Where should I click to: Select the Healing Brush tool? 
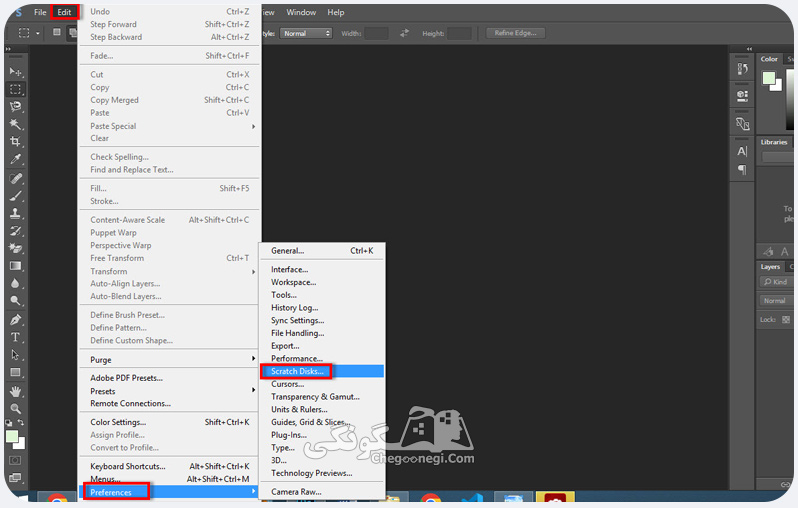15,178
